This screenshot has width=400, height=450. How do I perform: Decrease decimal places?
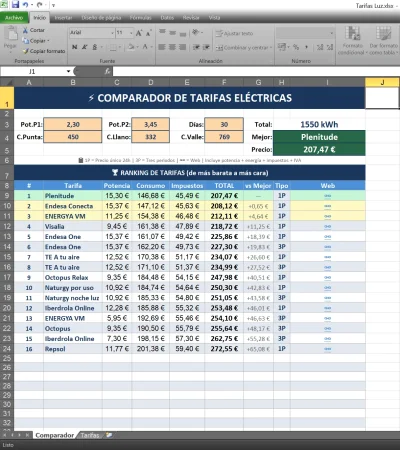(330, 47)
